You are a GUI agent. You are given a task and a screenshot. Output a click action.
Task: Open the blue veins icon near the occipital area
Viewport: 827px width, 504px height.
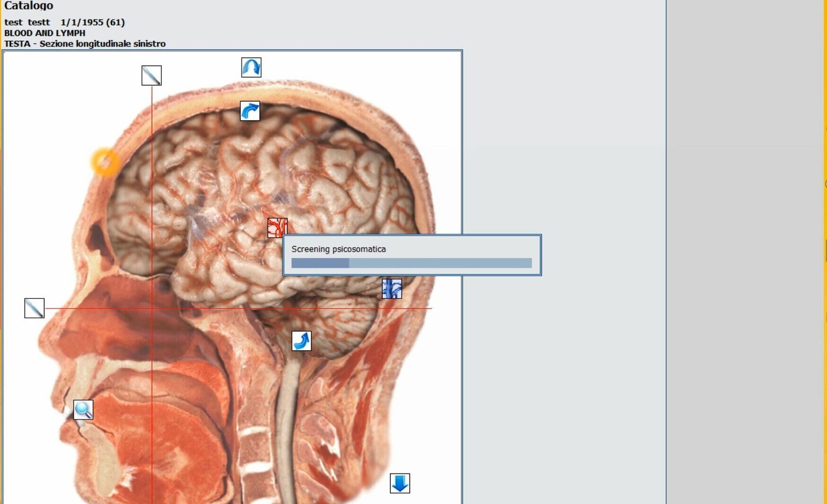pos(392,289)
